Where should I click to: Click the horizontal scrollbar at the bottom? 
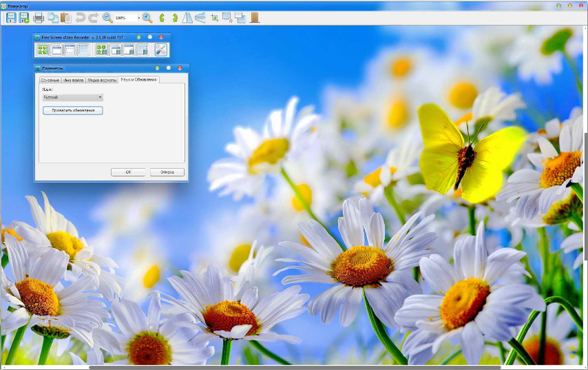(x=275, y=367)
